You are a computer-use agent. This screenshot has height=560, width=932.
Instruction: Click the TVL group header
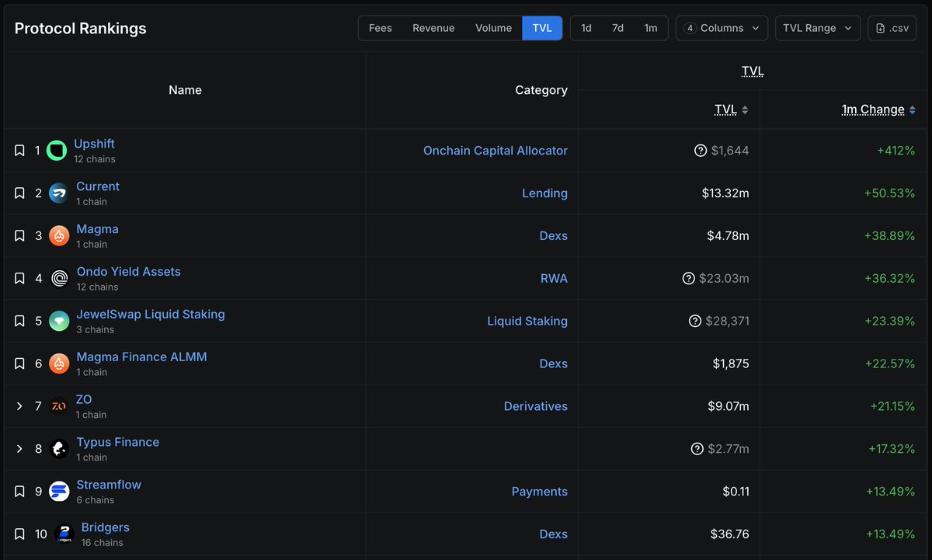click(x=753, y=71)
